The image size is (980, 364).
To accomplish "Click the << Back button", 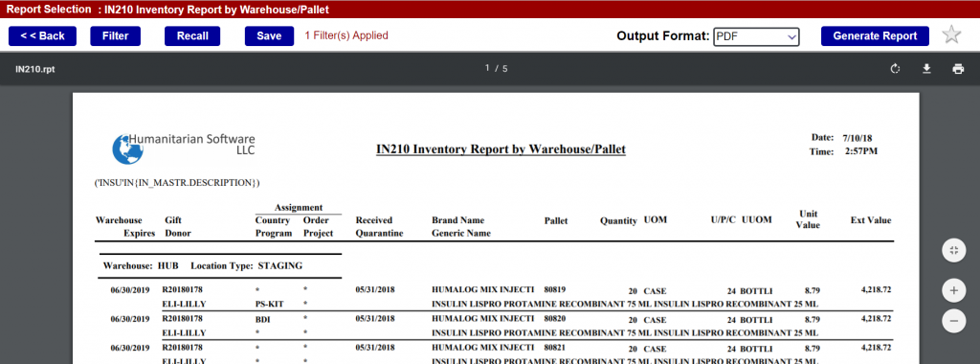I will click(x=42, y=36).
